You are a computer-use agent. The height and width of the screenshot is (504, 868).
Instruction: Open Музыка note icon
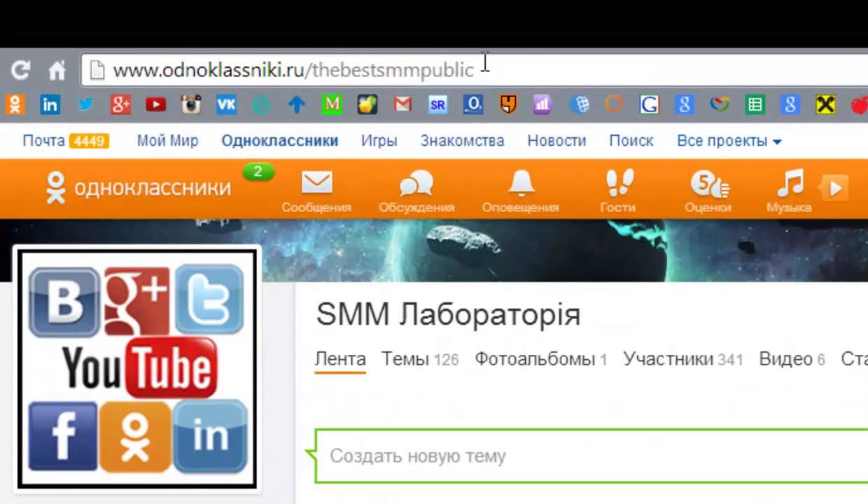[789, 190]
